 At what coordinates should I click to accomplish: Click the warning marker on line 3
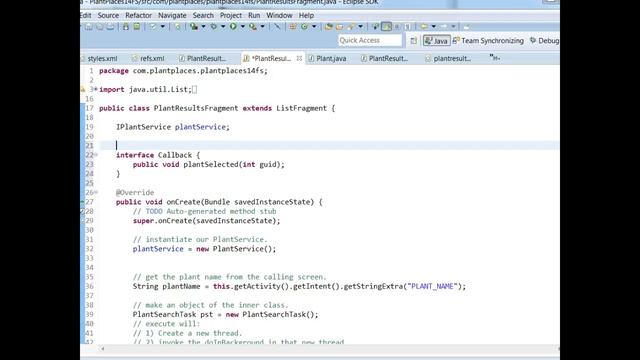[x=83, y=89]
